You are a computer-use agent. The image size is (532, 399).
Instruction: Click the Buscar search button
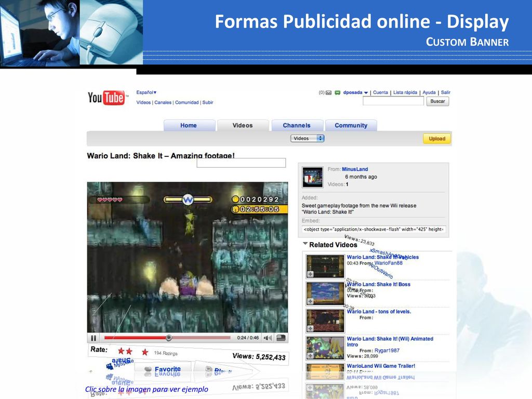pyautogui.click(x=437, y=101)
